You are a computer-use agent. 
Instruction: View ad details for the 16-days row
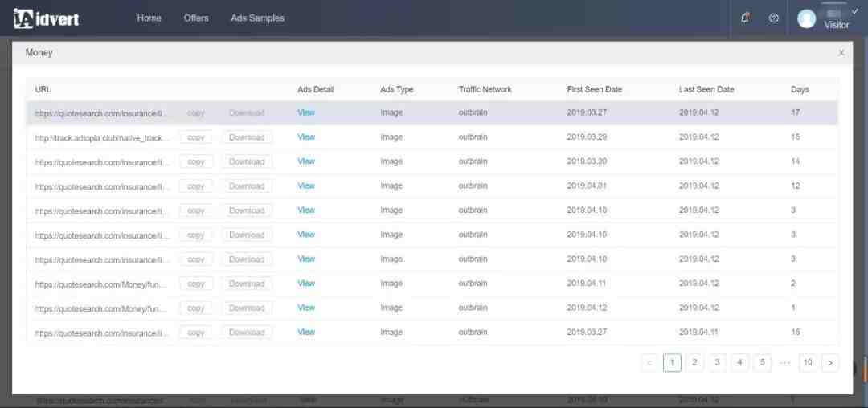pyautogui.click(x=306, y=333)
